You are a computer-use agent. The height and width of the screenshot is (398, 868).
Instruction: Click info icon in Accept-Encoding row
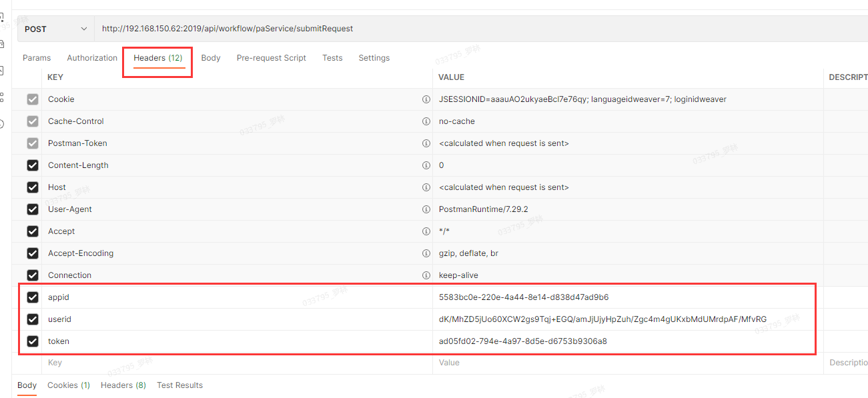click(x=426, y=253)
